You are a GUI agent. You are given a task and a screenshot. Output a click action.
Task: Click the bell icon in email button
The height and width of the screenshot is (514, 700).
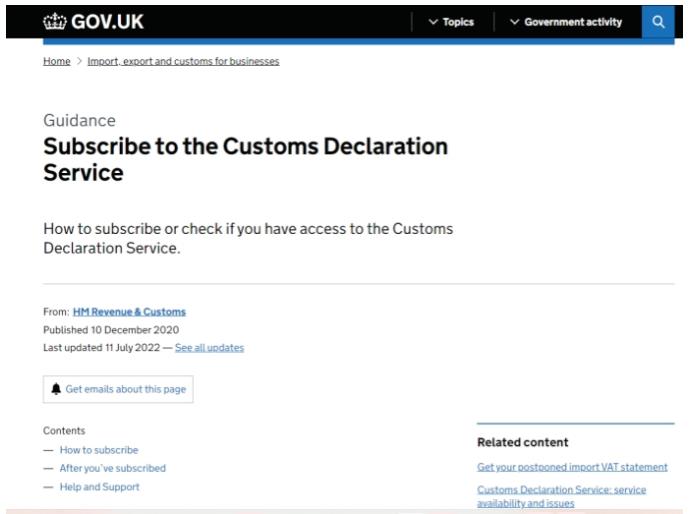click(56, 389)
